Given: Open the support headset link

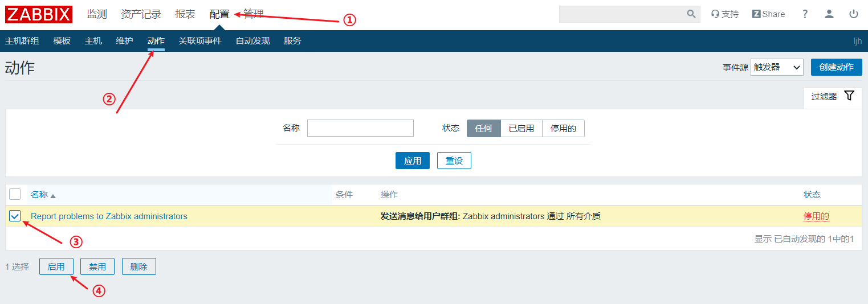Looking at the screenshot, I should 725,14.
